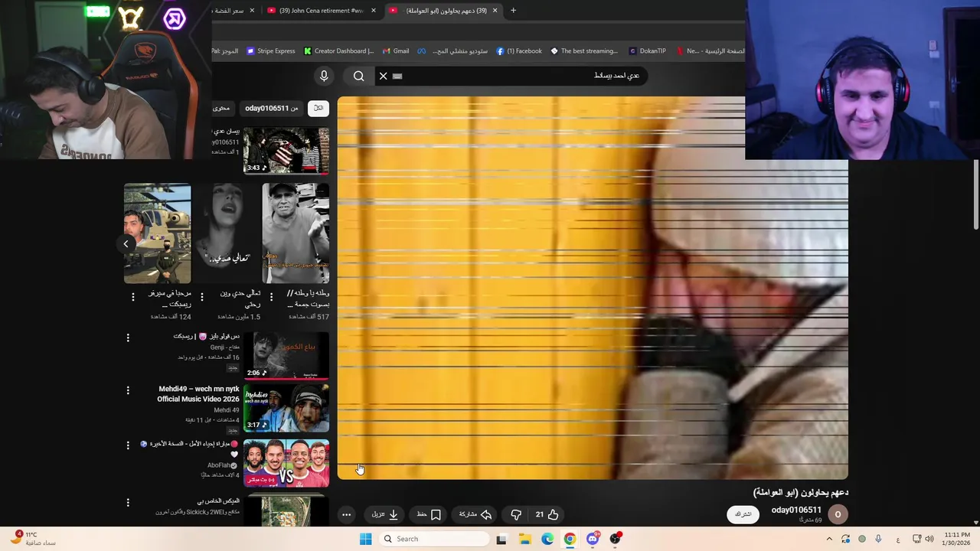Screen dimensions: 980x551
Task: Open Microsoft Edge from taskbar
Action: (547, 539)
